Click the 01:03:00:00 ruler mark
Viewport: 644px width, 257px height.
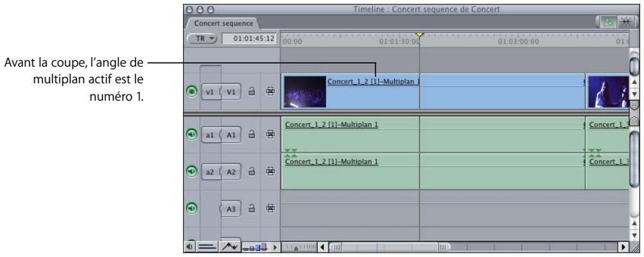[x=518, y=42]
